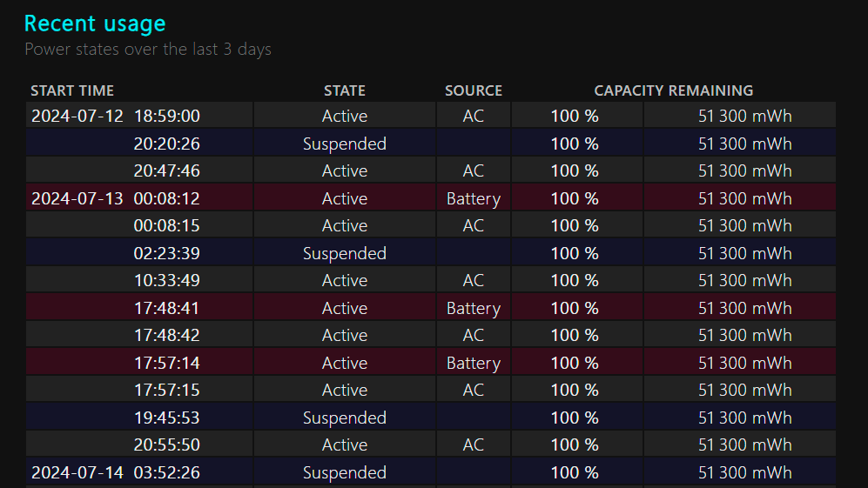Select the Suspended state at 03:52:26
This screenshot has height=488, width=868.
[x=345, y=472]
